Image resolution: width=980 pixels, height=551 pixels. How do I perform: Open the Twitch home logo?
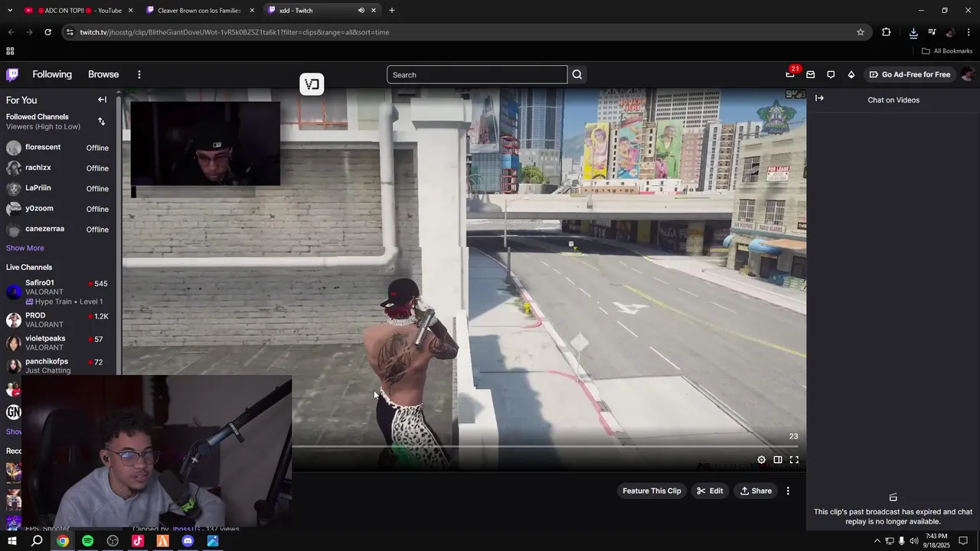pyautogui.click(x=12, y=74)
